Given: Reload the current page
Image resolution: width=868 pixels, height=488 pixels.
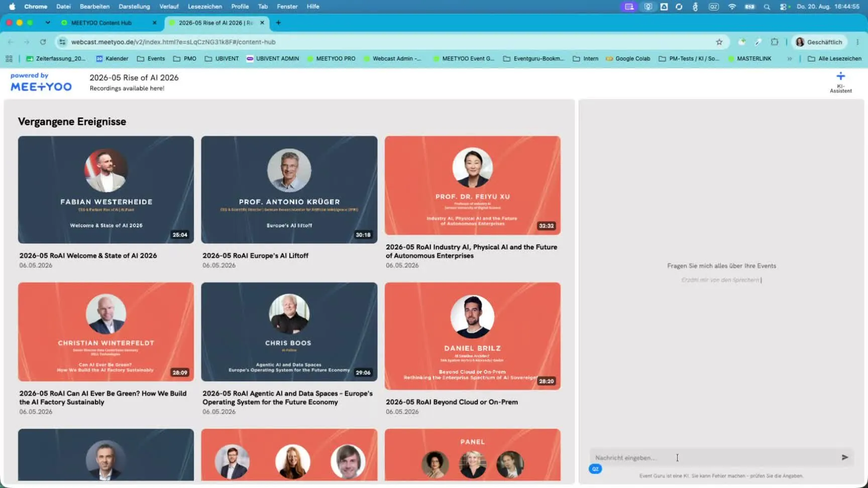Looking at the screenshot, I should click(43, 42).
